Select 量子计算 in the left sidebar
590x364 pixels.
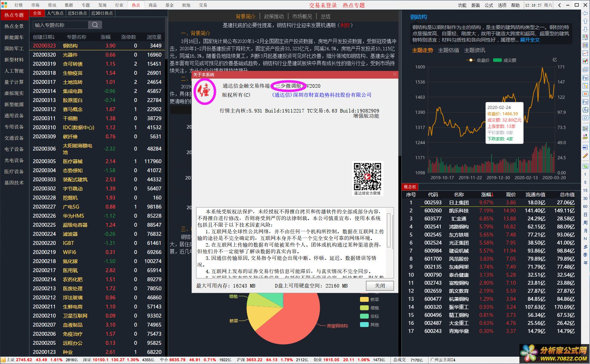click(14, 82)
